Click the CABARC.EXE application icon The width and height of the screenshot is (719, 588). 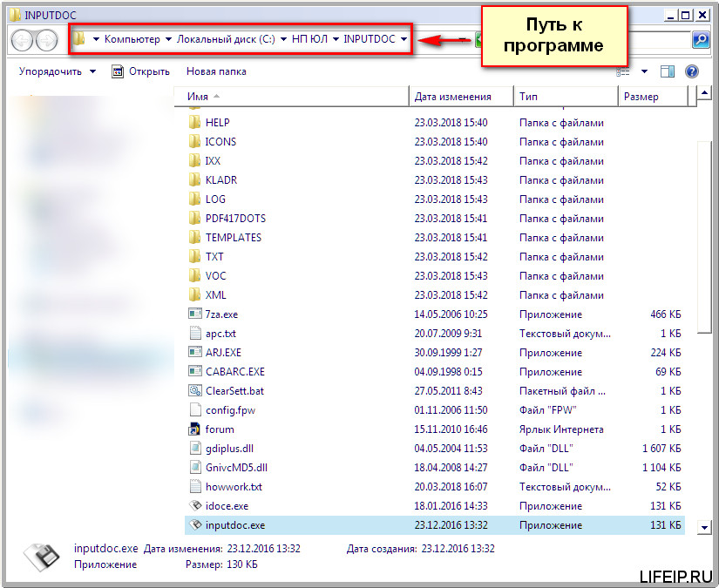[195, 372]
